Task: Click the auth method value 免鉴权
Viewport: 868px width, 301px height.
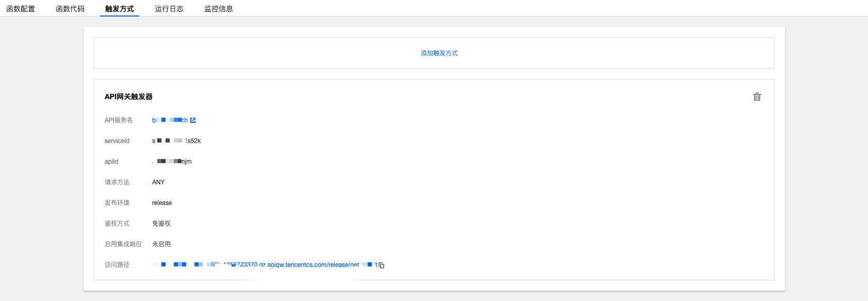Action: click(161, 224)
